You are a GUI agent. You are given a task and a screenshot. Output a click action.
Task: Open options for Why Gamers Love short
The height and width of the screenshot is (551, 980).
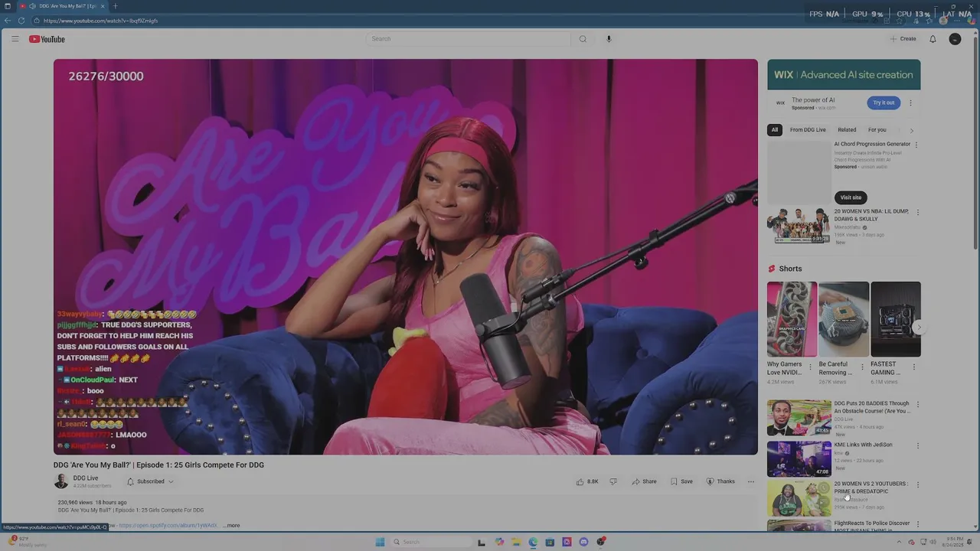[x=811, y=367]
